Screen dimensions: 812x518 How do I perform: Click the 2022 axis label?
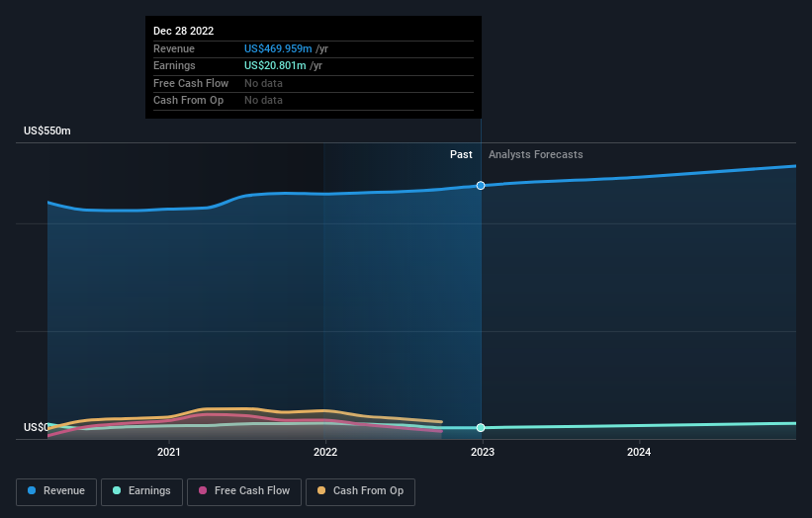[x=325, y=452]
